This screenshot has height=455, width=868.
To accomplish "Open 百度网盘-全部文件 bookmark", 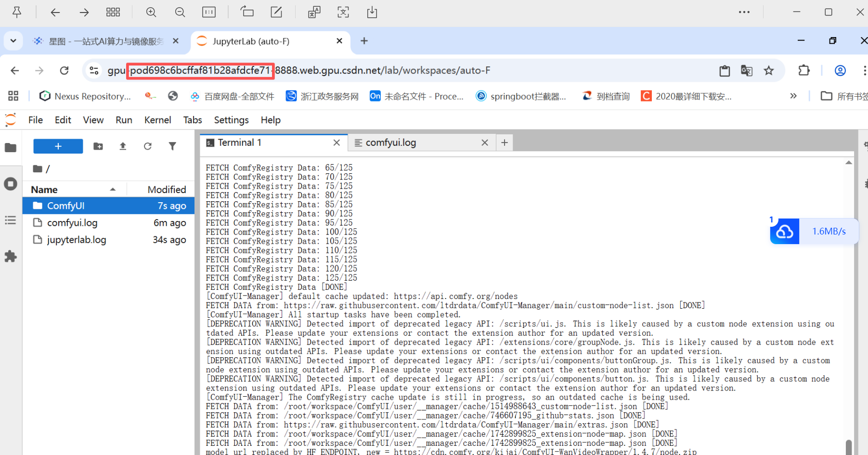I will (233, 96).
